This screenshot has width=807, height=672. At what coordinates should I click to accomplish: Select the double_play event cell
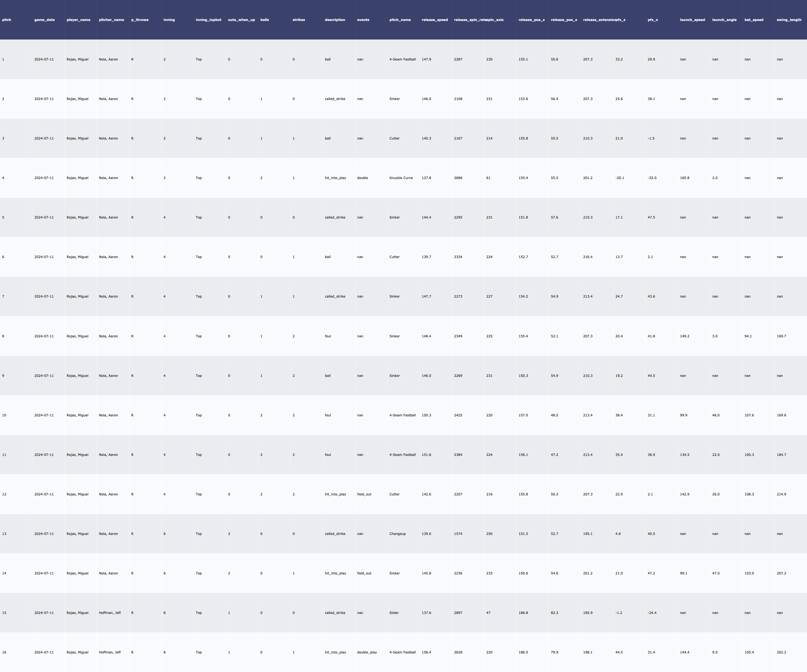367,652
